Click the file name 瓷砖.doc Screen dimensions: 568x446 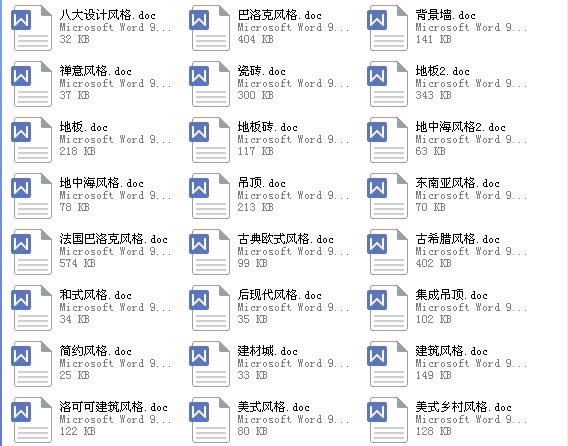click(262, 71)
